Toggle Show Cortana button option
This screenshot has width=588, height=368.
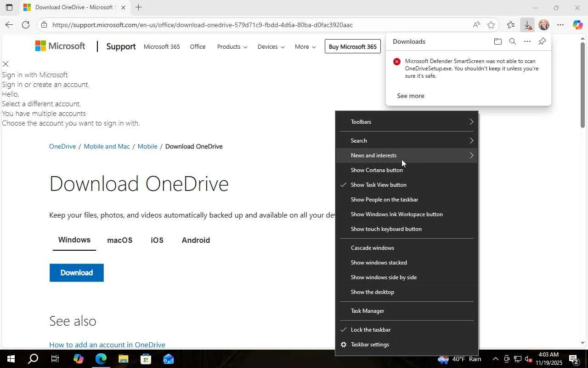click(407, 170)
